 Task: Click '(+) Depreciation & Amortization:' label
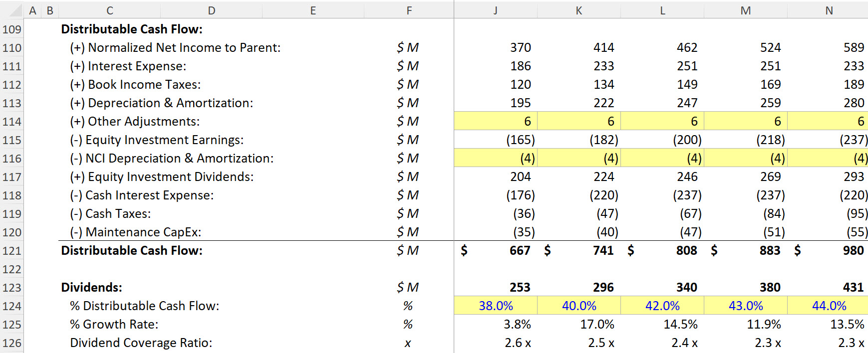161,103
